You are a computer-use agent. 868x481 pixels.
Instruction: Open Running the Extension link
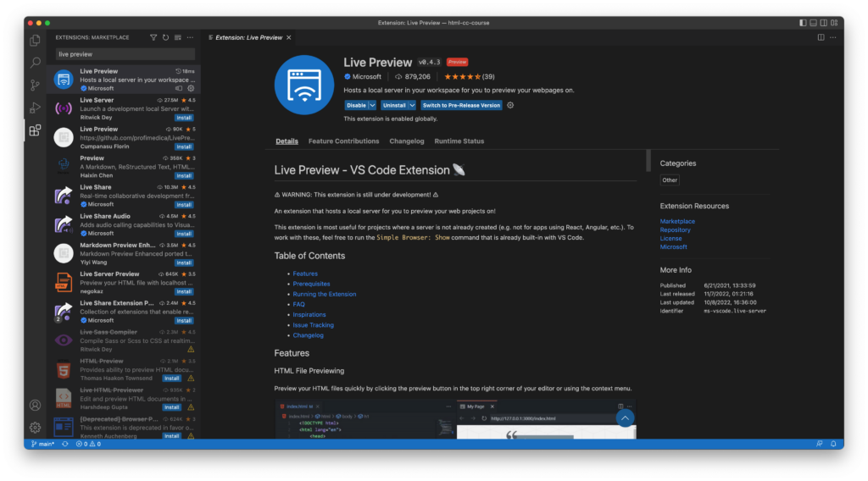[325, 294]
